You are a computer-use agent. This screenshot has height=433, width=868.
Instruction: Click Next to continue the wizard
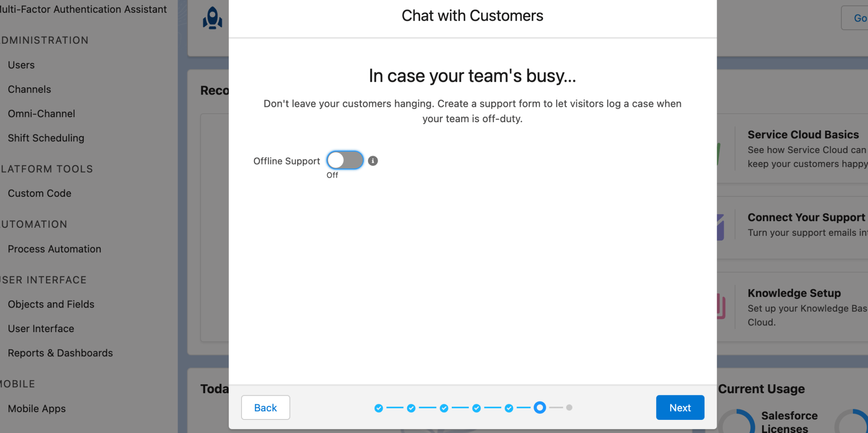pos(680,407)
